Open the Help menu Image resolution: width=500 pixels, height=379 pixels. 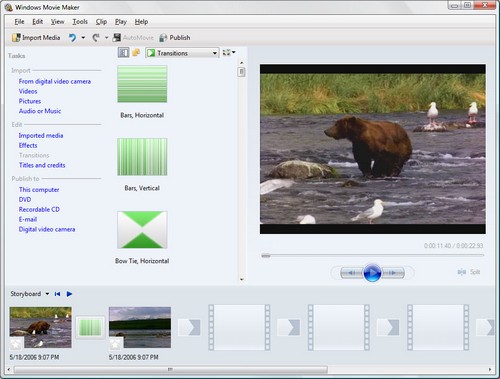[x=141, y=22]
